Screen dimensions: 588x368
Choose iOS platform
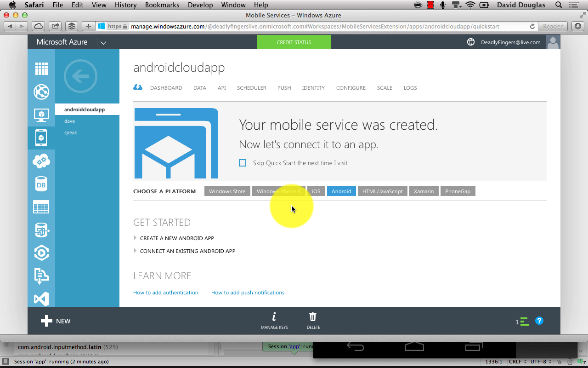click(316, 191)
